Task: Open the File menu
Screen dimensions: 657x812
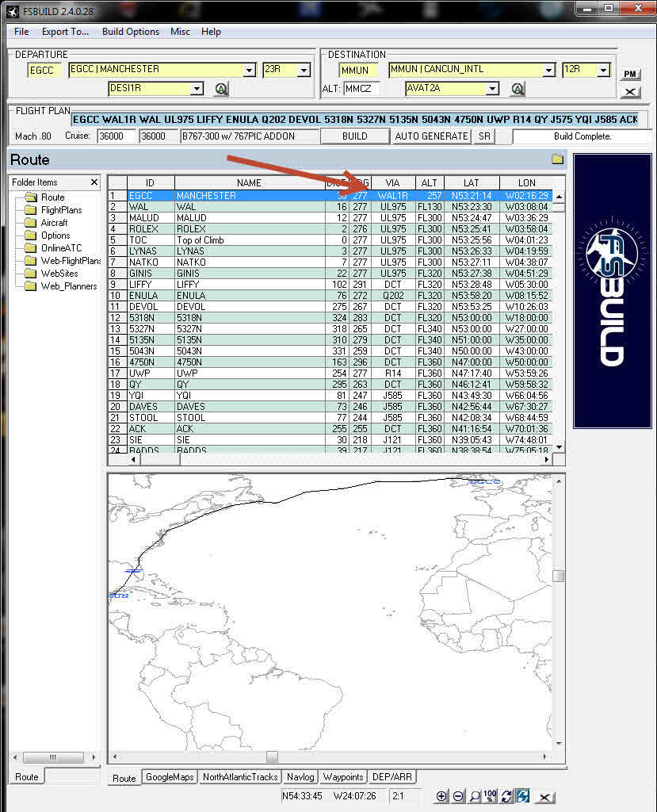Action: (21, 32)
